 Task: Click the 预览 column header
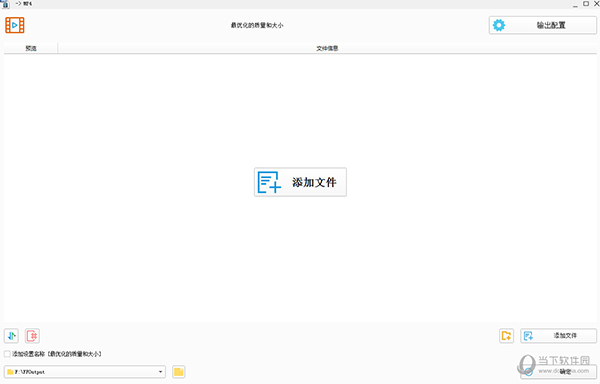coord(31,48)
